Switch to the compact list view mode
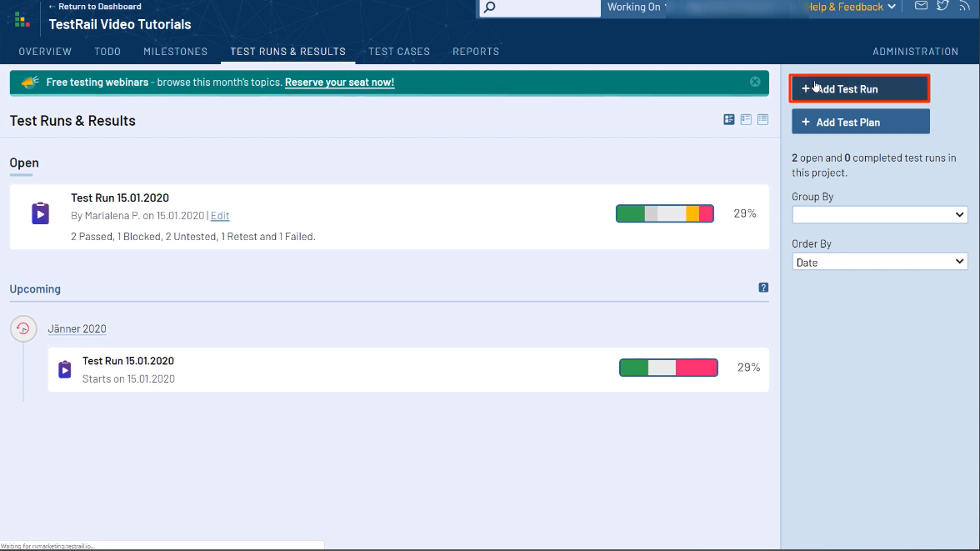The width and height of the screenshot is (980, 551). tap(762, 120)
